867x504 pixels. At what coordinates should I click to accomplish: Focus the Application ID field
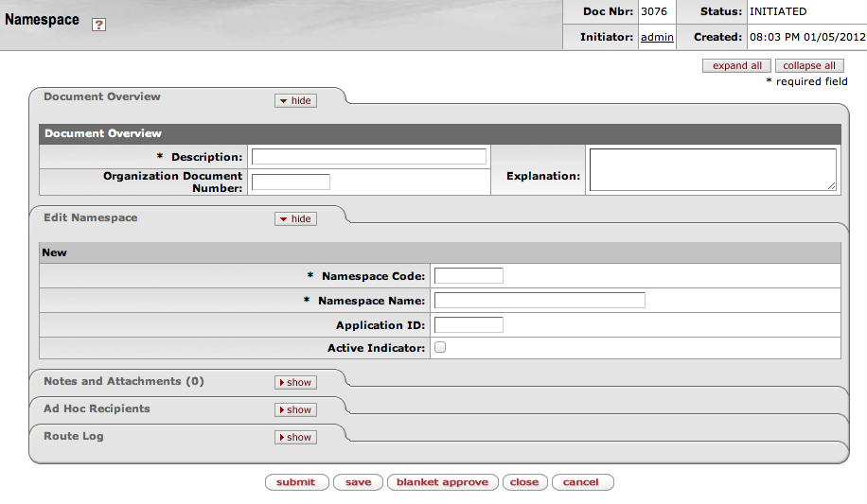point(469,324)
